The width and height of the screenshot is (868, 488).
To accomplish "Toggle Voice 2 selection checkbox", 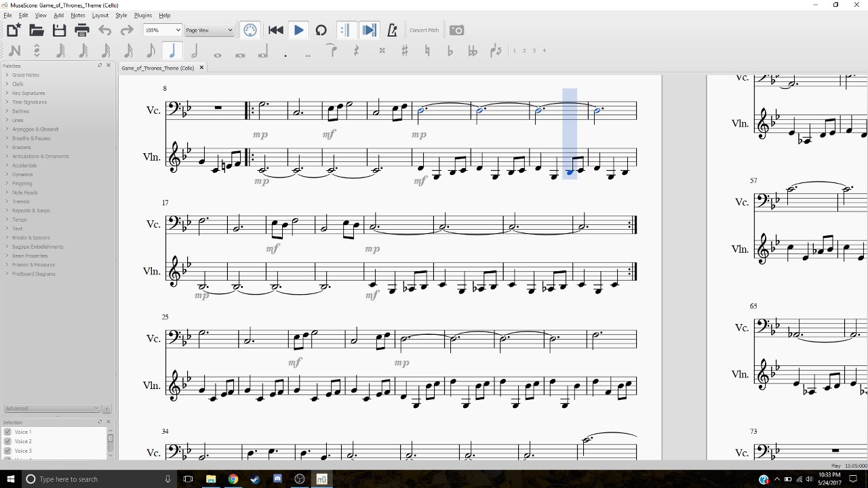I will pos(7,441).
